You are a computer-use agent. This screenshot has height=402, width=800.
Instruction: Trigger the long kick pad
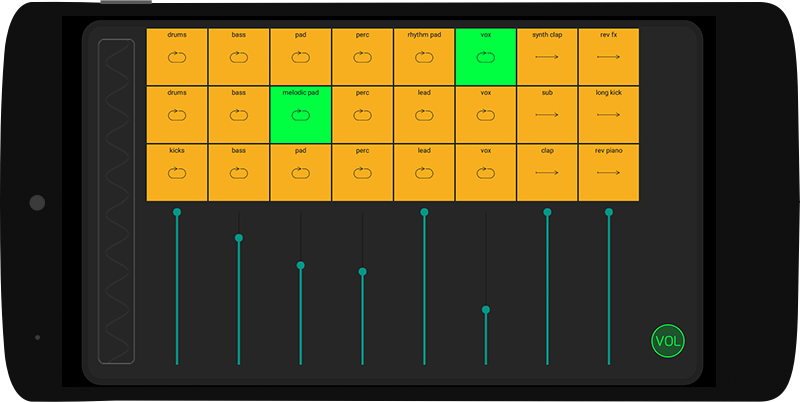609,115
